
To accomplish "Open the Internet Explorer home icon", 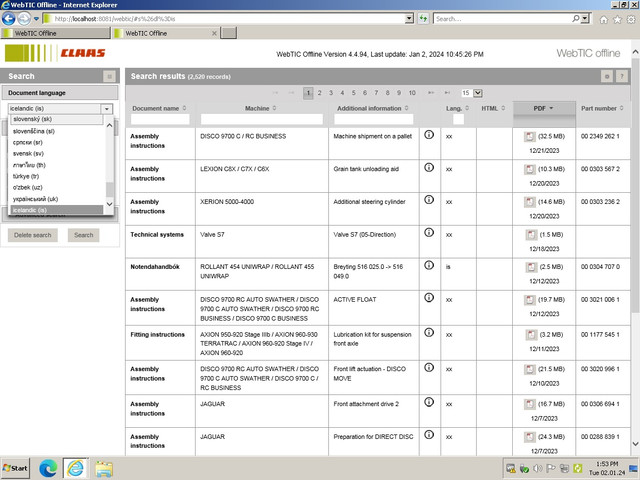I will pyautogui.click(x=603, y=19).
